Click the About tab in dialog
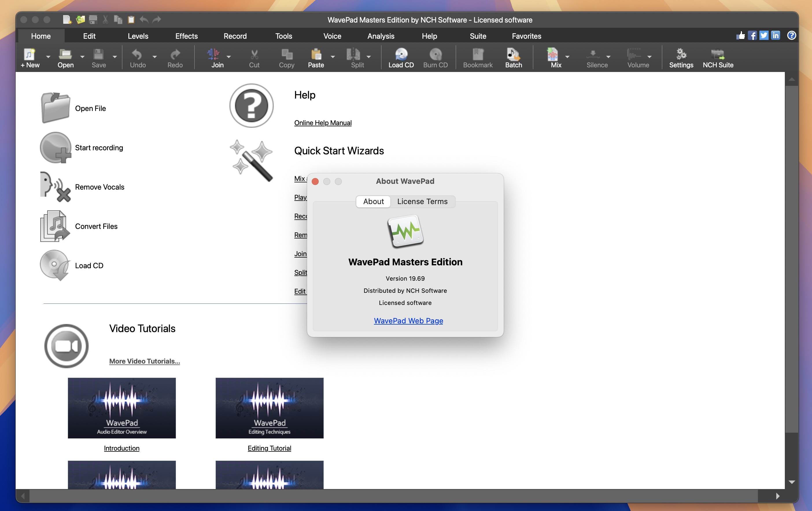Screen dimensions: 812x511 373,201
